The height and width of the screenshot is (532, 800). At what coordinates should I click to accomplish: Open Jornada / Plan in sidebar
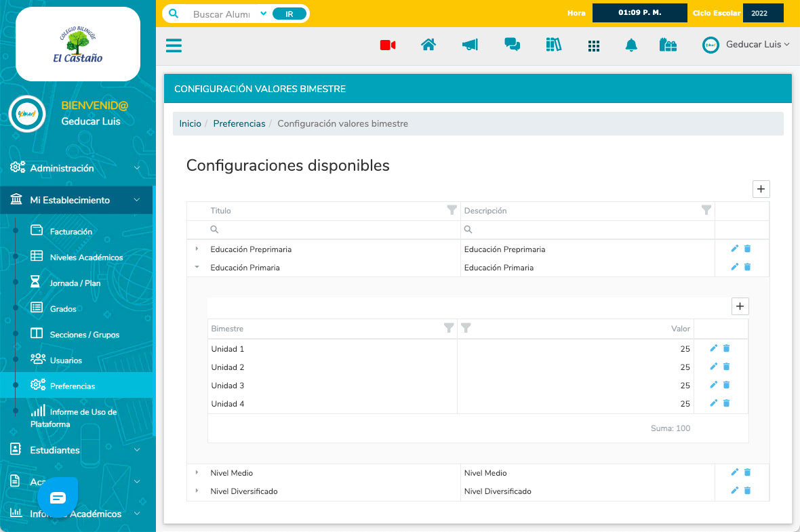point(75,283)
